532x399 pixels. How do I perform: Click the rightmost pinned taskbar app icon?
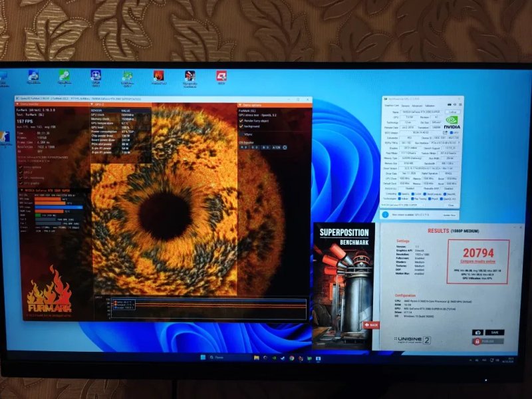(319, 358)
